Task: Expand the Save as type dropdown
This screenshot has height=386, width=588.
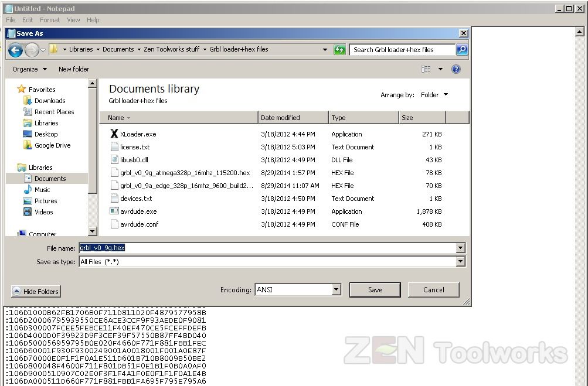Action: [461, 262]
